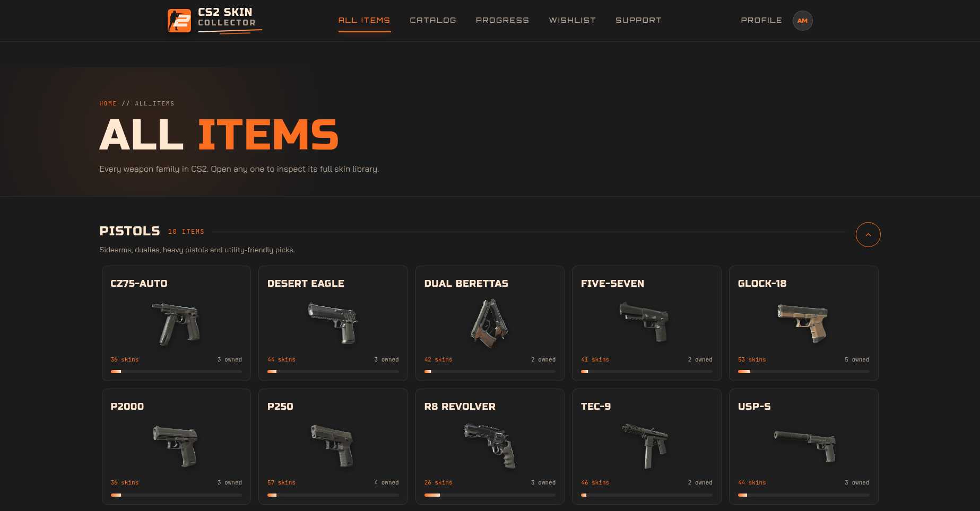Click the TEC-9 card title
980x511 pixels.
(x=596, y=407)
